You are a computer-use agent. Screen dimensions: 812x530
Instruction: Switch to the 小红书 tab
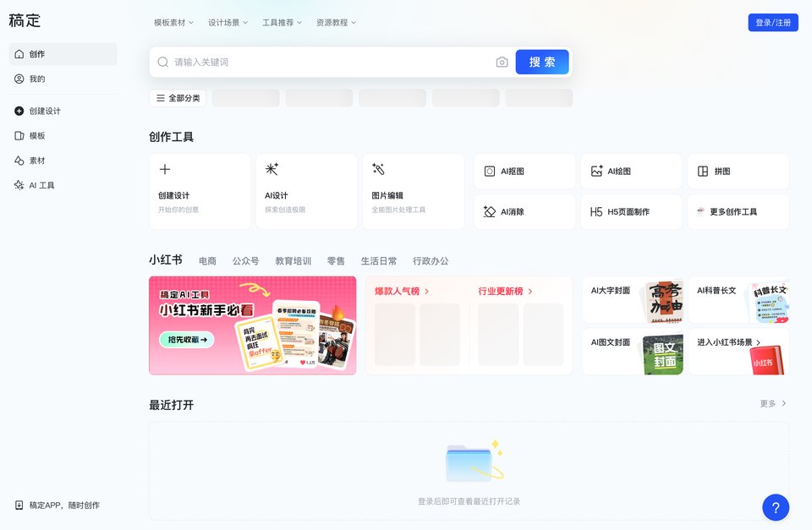click(x=166, y=260)
